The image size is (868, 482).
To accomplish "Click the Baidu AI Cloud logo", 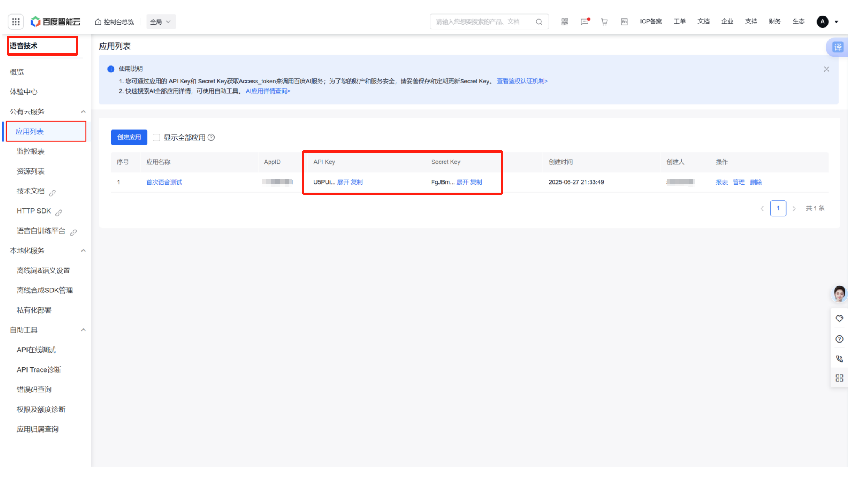I will pyautogui.click(x=55, y=21).
